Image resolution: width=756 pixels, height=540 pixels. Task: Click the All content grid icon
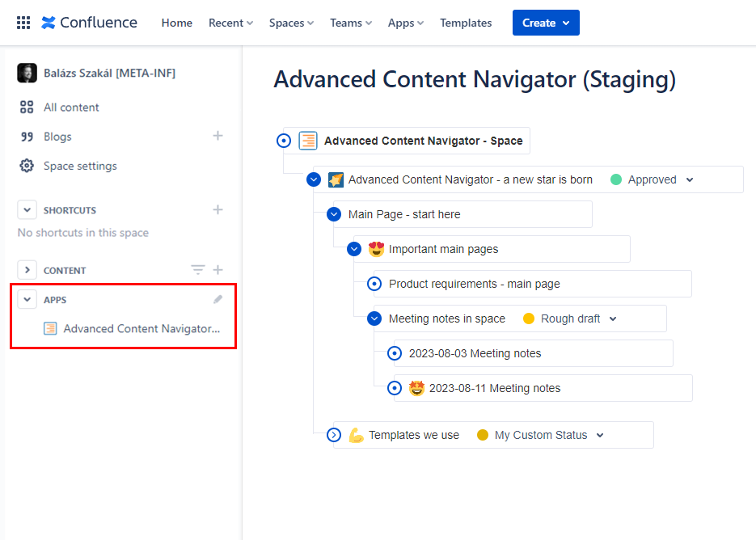27,107
